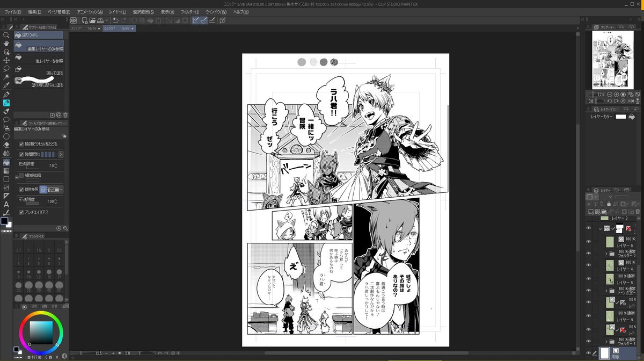
Task: Open the レイヤー(L) menu
Action: 118,12
